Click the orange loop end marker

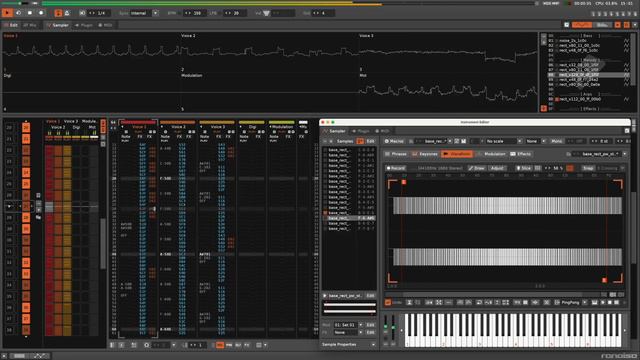pyautogui.click(x=604, y=280)
